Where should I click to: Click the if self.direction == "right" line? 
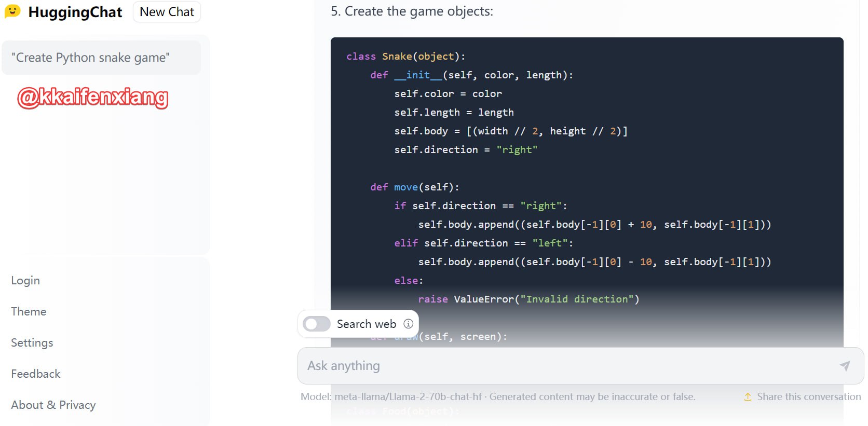[481, 205]
